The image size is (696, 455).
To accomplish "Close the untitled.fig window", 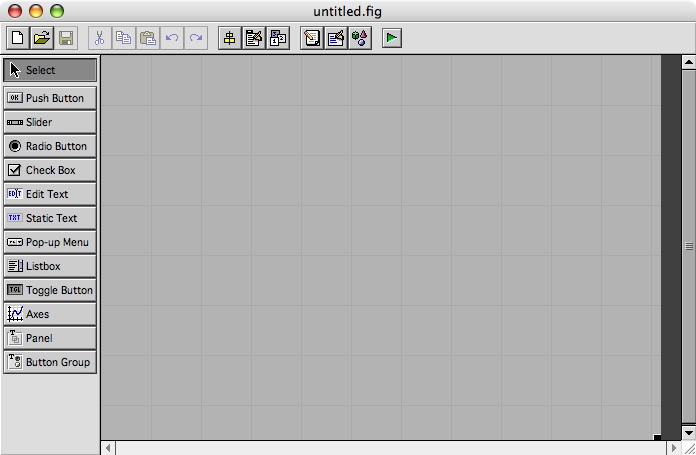I will [x=15, y=11].
